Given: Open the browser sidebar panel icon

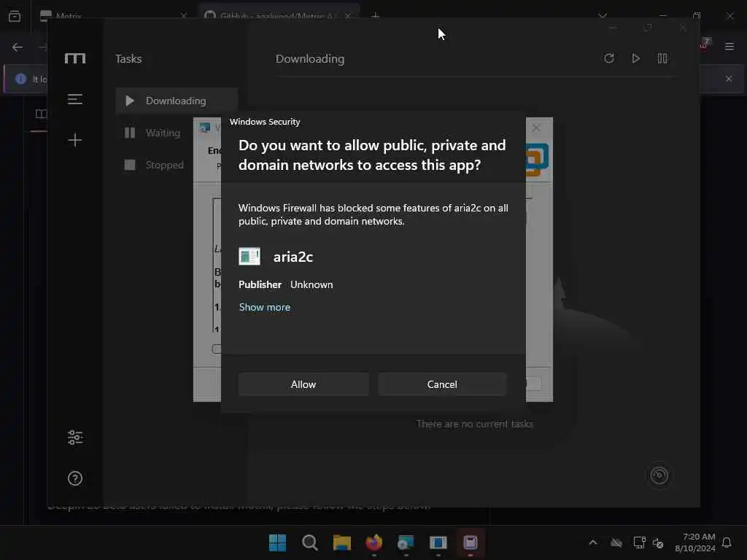Looking at the screenshot, I should click(41, 114).
